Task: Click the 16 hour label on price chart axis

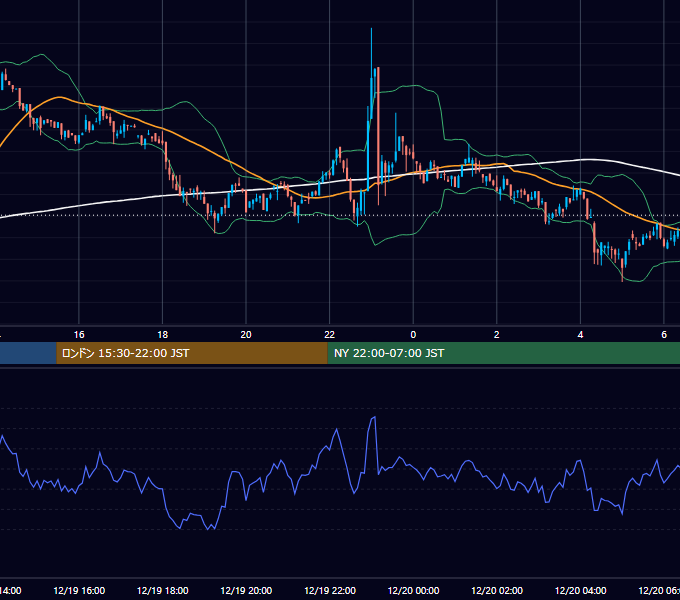Action: (x=79, y=334)
